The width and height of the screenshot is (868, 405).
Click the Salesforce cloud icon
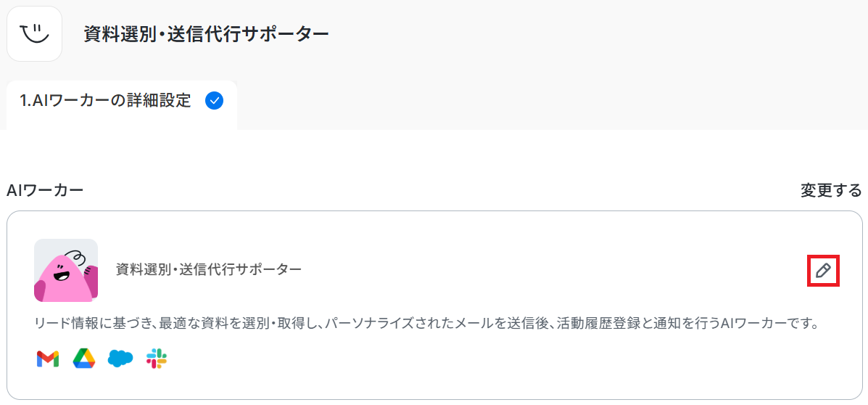(x=120, y=359)
